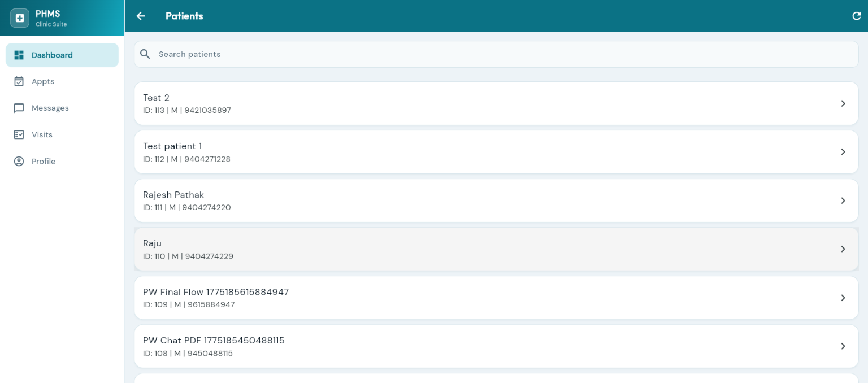
Task: Click ID 113 details line
Action: tap(187, 111)
